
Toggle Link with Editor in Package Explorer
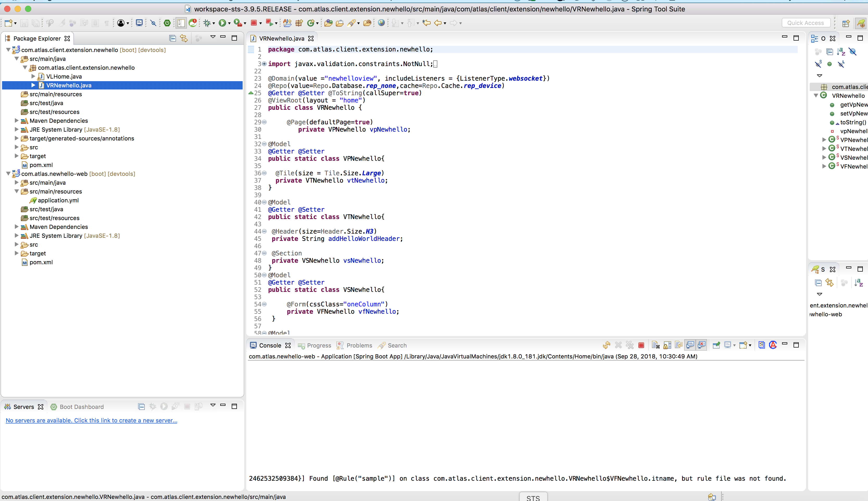click(x=184, y=38)
